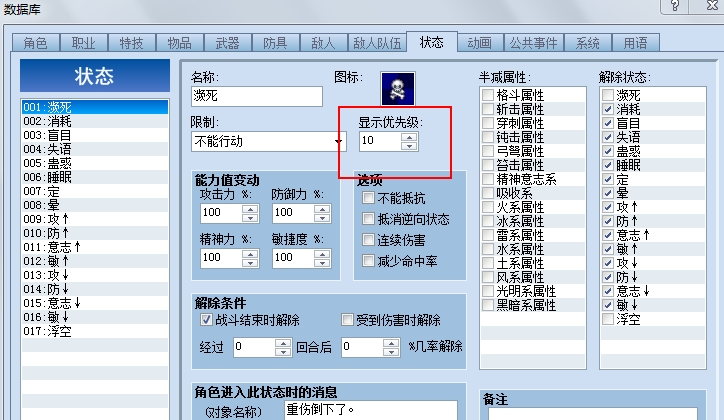Open the 物品 tab
This screenshot has height=420, width=724.
click(180, 43)
